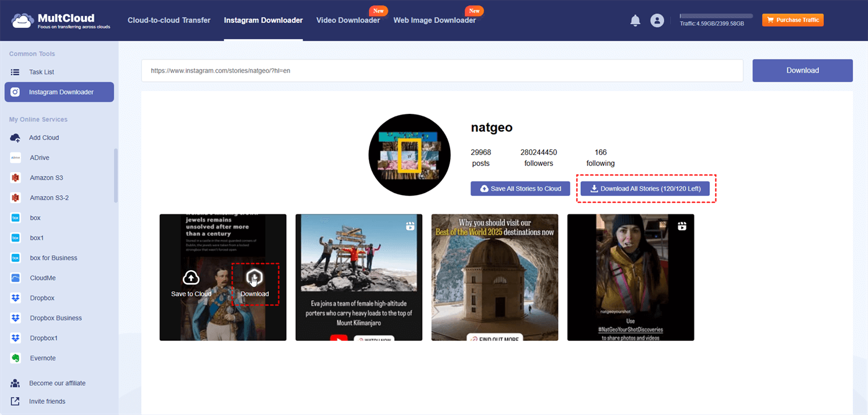Click Save All Stories to Cloud

[520, 189]
